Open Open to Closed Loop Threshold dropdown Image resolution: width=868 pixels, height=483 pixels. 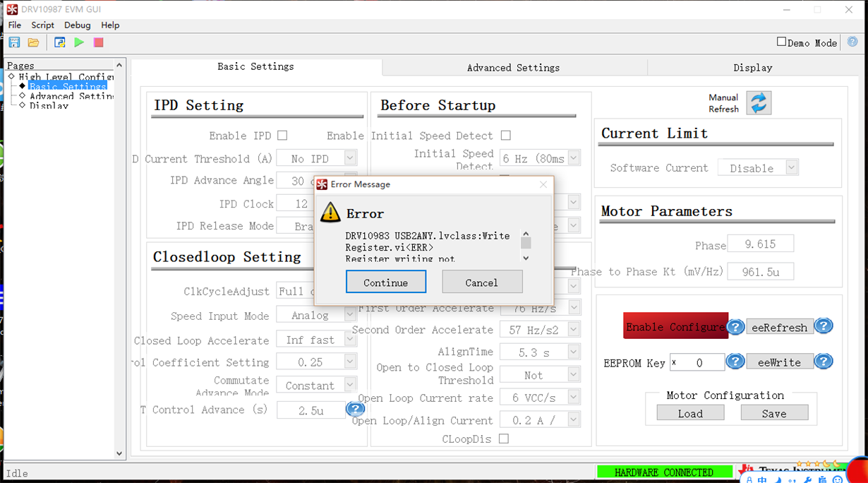point(574,374)
